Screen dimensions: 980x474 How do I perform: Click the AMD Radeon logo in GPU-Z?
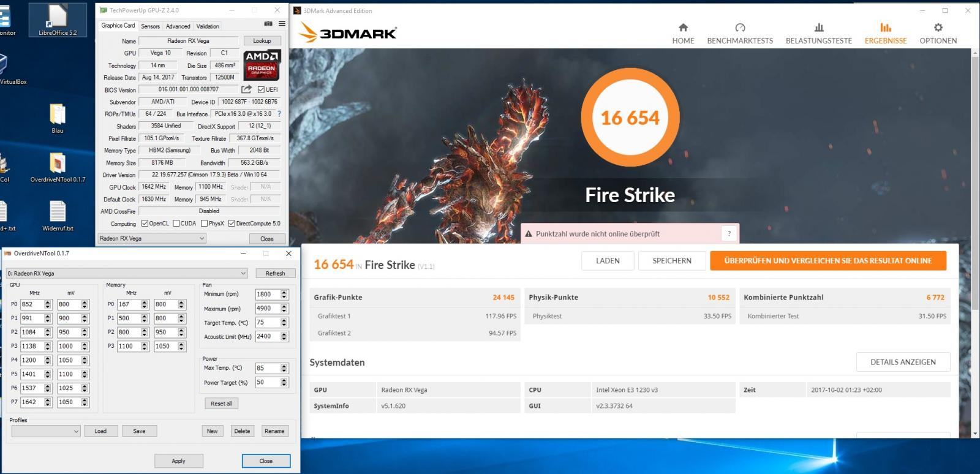tap(262, 66)
